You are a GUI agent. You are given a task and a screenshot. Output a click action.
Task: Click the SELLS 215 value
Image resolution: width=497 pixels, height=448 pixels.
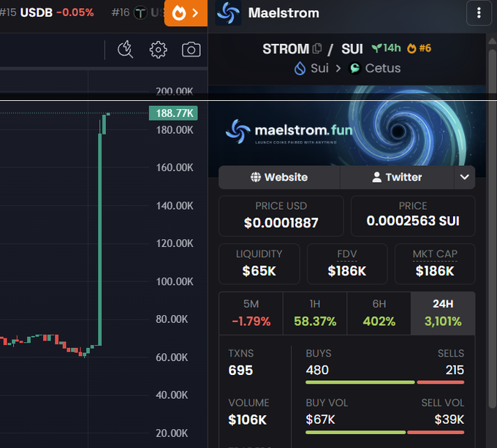[455, 370]
